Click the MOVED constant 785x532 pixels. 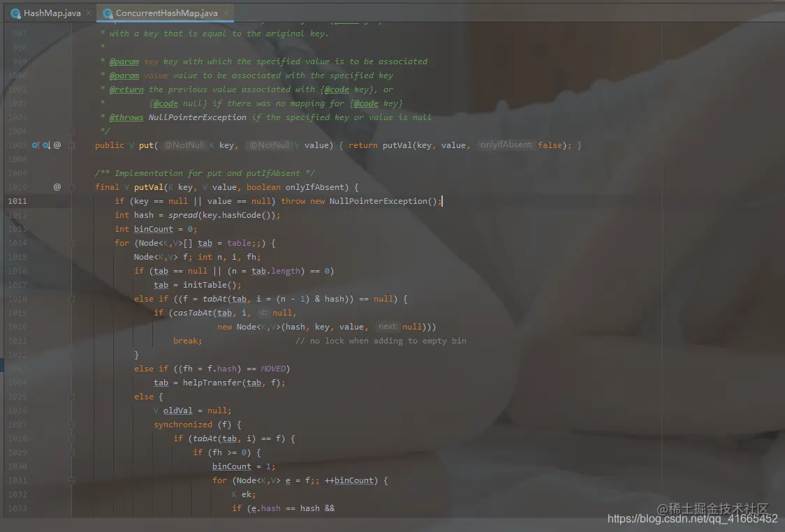coord(273,369)
